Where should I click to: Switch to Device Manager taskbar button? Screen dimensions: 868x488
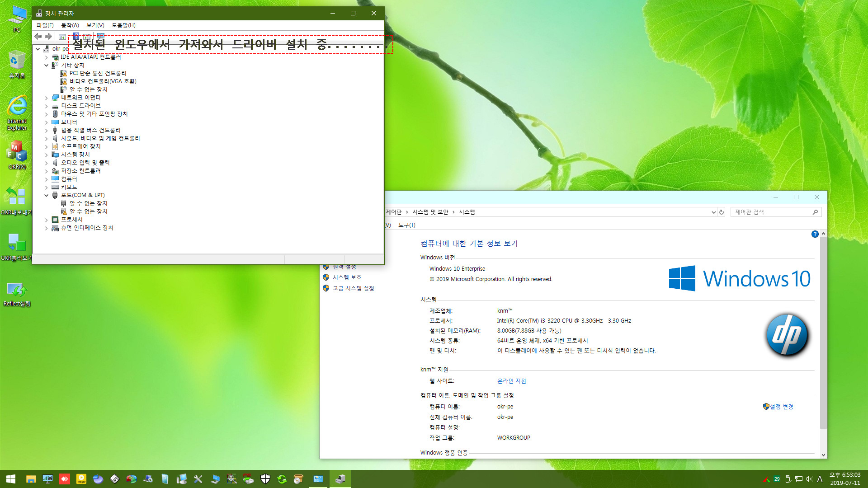tap(340, 479)
